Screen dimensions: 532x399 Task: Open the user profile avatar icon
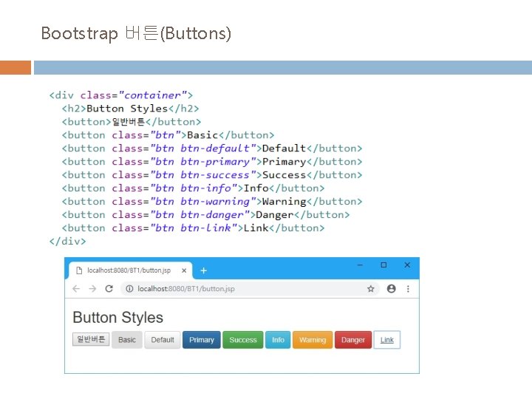pyautogui.click(x=391, y=289)
